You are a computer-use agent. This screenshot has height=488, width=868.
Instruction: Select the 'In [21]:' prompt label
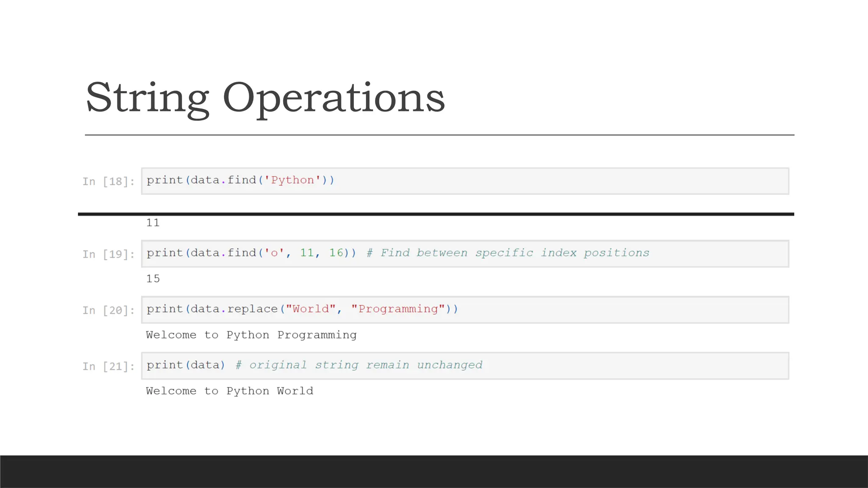coord(108,366)
